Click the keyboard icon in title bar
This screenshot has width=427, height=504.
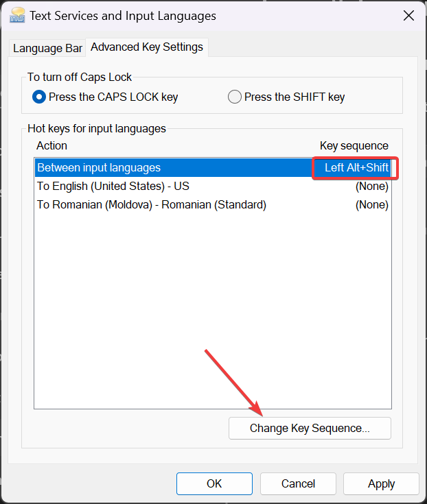point(17,16)
